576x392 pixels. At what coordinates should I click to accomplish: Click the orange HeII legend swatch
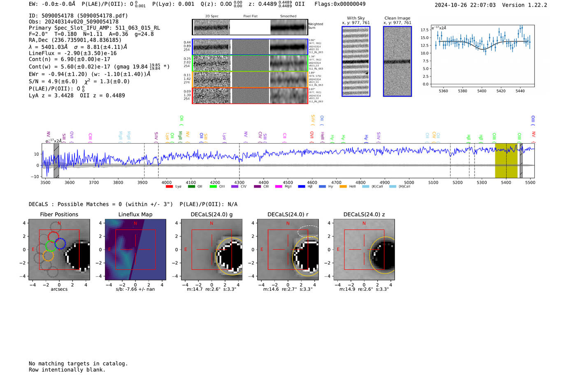(x=343, y=187)
